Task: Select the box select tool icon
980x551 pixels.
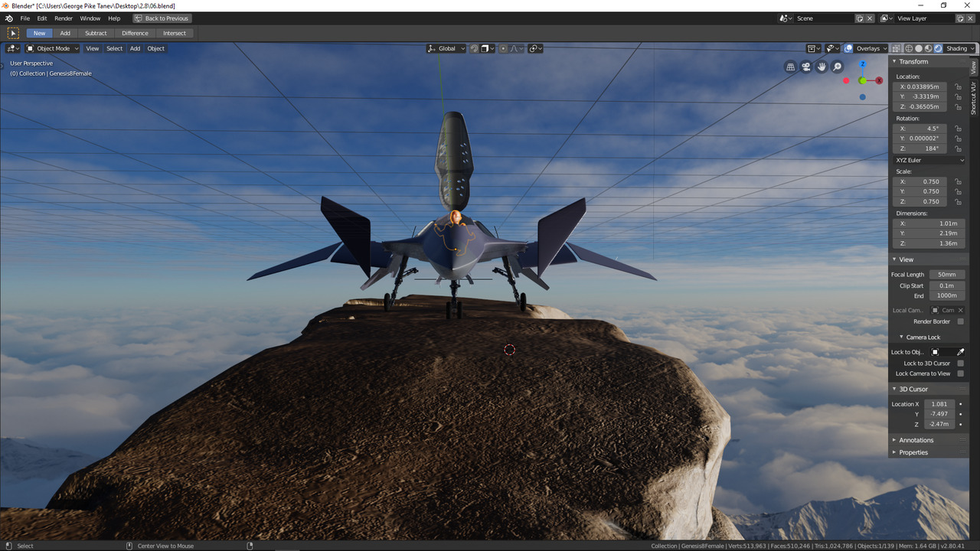Action: [x=13, y=33]
